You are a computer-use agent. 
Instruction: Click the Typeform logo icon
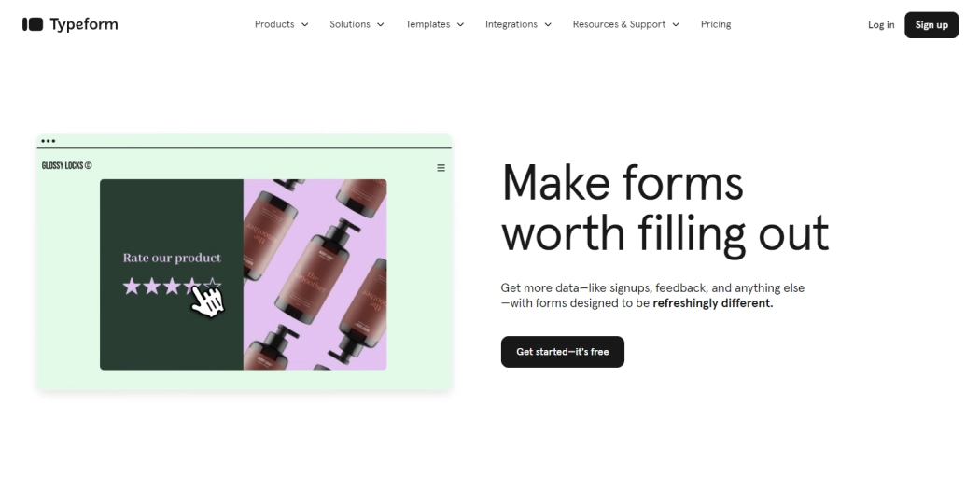[33, 24]
